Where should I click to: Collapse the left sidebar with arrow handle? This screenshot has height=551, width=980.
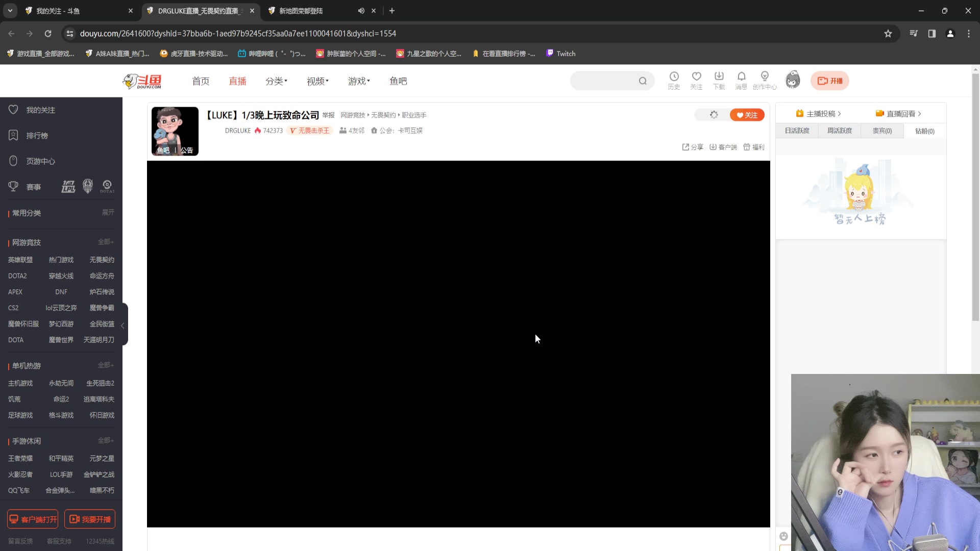[x=123, y=325]
